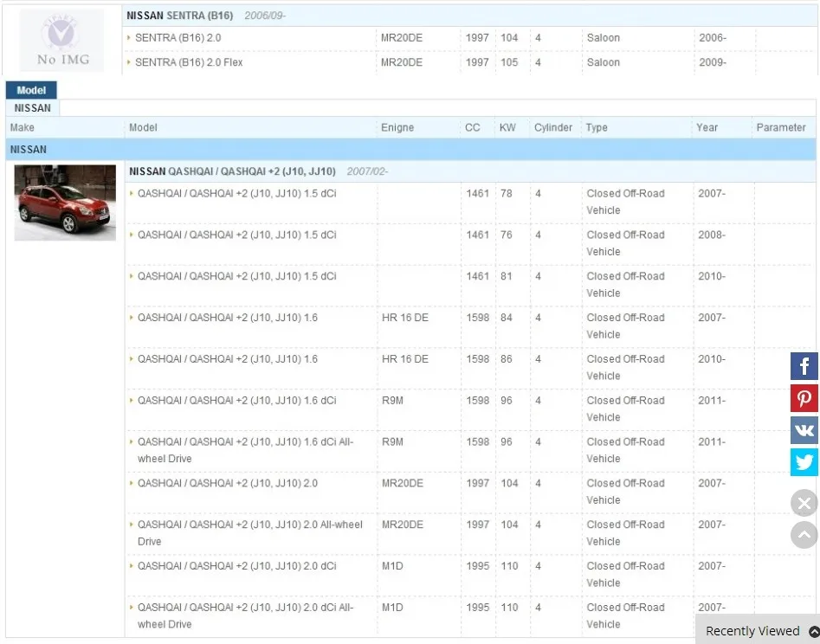The height and width of the screenshot is (644, 820).
Task: Select the Qashqai 1.5 dCi 2008- model
Action: click(237, 235)
